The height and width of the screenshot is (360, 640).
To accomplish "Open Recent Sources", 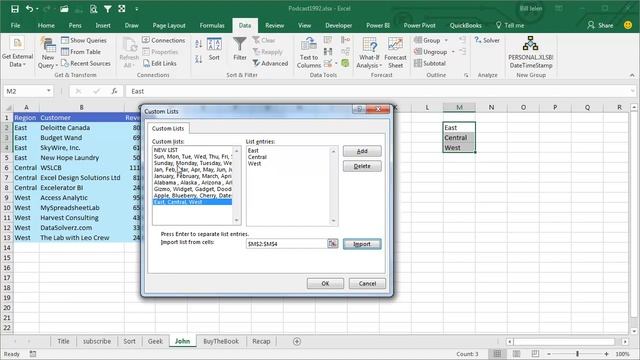I will (x=86, y=63).
